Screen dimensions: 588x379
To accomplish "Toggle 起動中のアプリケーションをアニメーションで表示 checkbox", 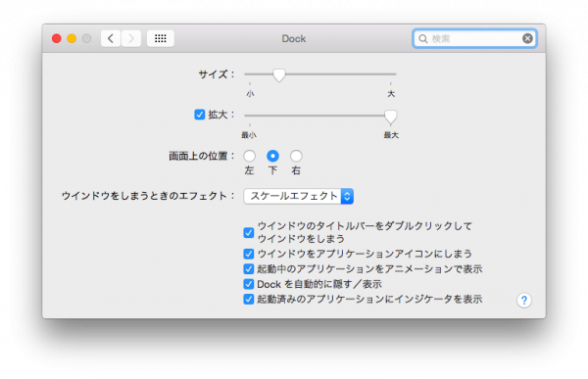I will (x=248, y=268).
